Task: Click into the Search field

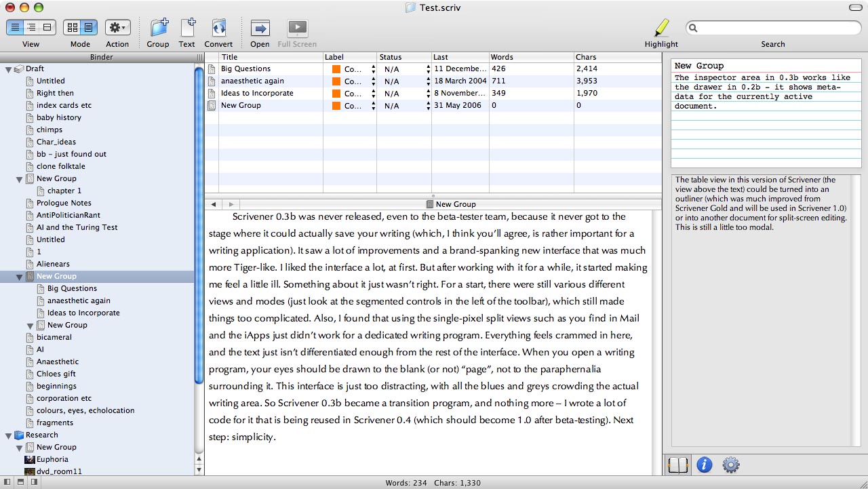Action: tap(773, 28)
